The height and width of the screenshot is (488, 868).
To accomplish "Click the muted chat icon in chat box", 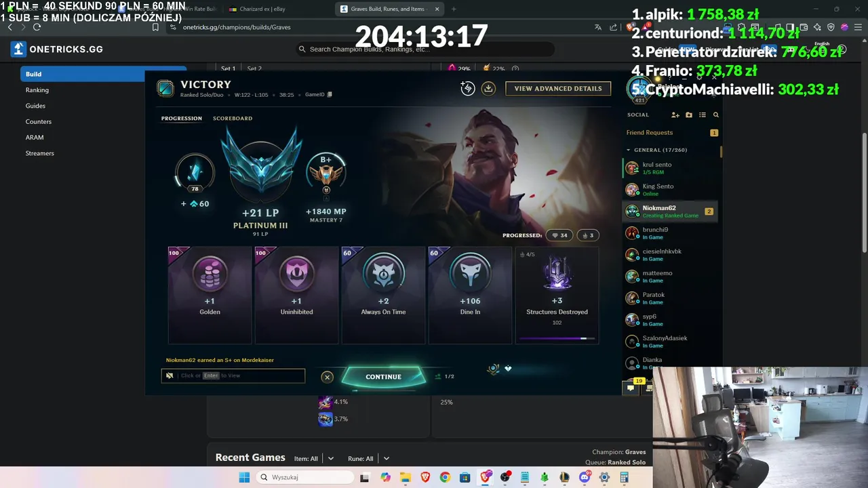I will [x=170, y=375].
